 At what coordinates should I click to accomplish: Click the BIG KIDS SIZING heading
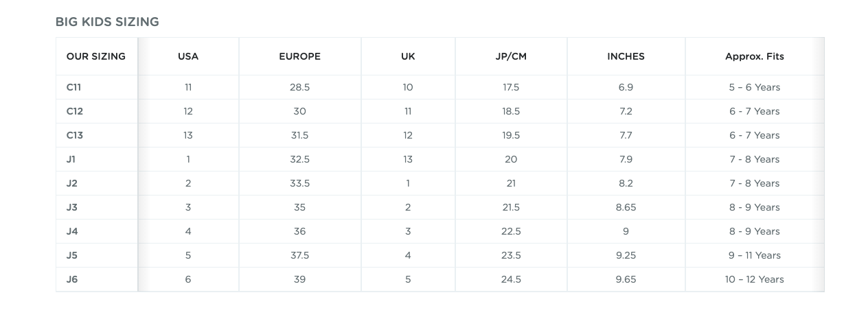pyautogui.click(x=107, y=22)
